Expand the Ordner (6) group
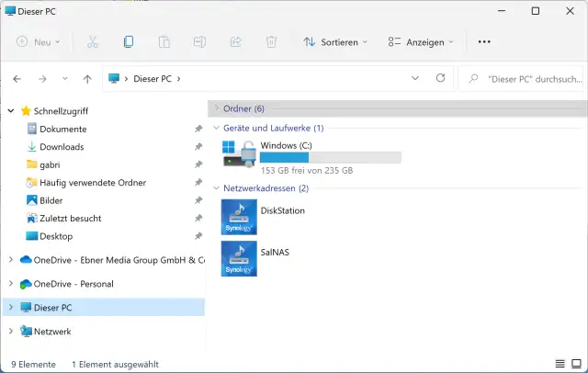The width and height of the screenshot is (588, 373). [216, 108]
